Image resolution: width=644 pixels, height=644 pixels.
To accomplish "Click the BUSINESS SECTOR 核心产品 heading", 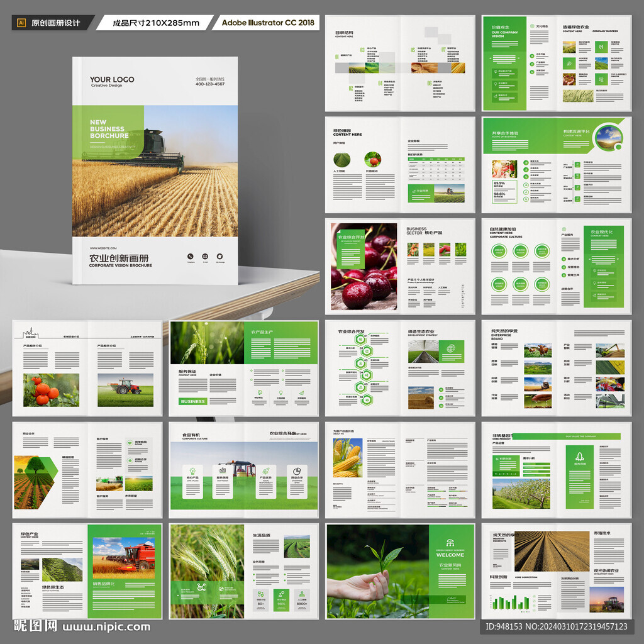I will [x=424, y=230].
